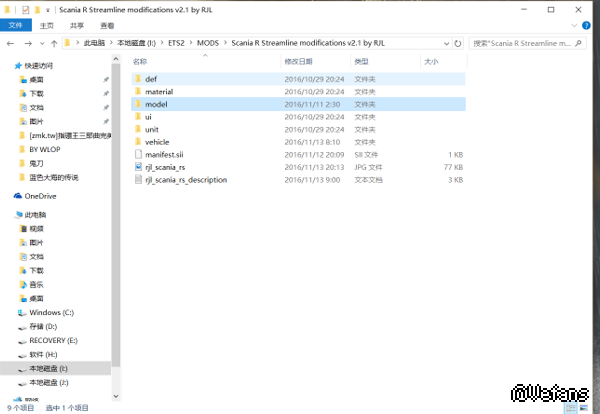600x414 pixels.
Task: Open the quick access toolbar customize dropdown
Action: [48, 10]
